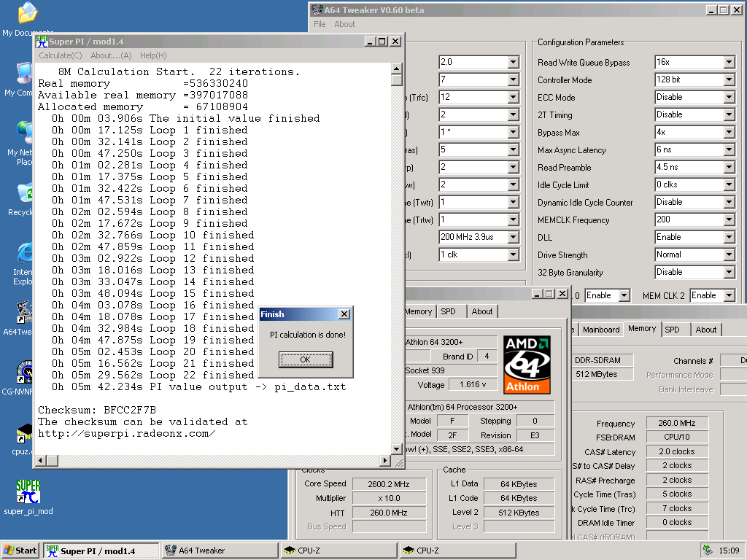Click the system tray notification icon
Viewport: 747px width, 560px height.
point(708,551)
